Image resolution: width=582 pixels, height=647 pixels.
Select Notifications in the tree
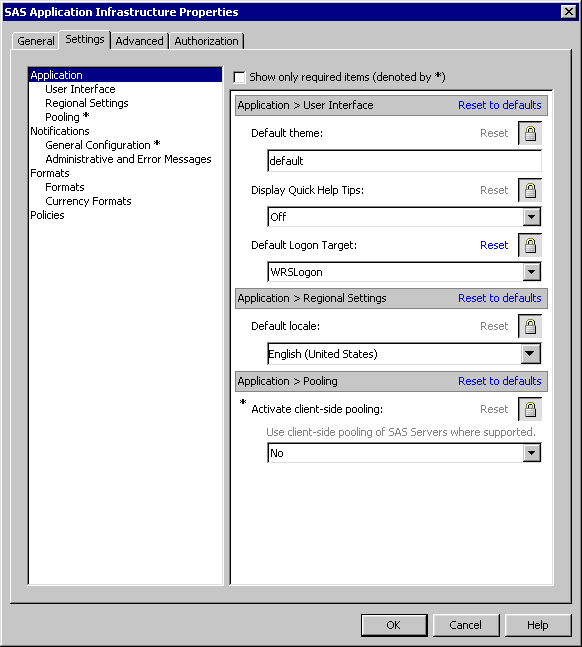click(x=60, y=131)
